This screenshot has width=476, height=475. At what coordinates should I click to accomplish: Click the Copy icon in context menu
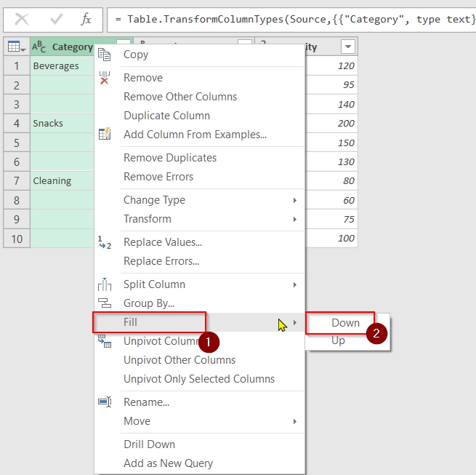click(105, 55)
